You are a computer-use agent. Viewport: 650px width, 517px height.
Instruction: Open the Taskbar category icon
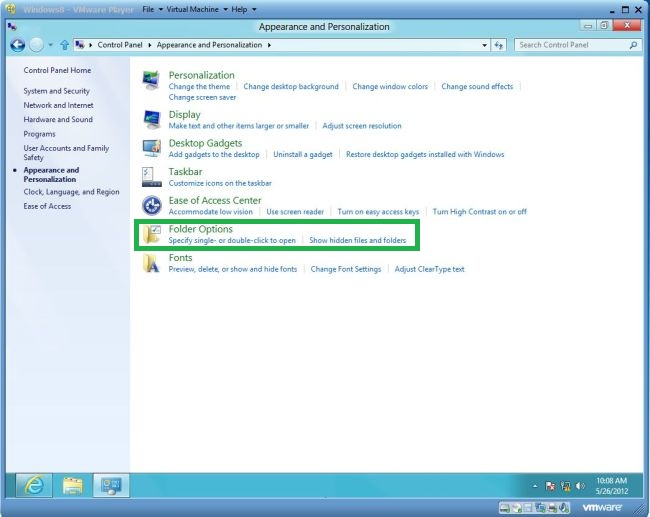[152, 177]
